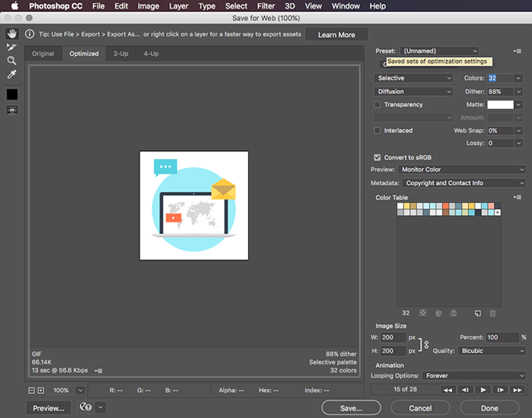The height and width of the screenshot is (418, 532).
Task: Click the Done button
Action: click(x=489, y=408)
